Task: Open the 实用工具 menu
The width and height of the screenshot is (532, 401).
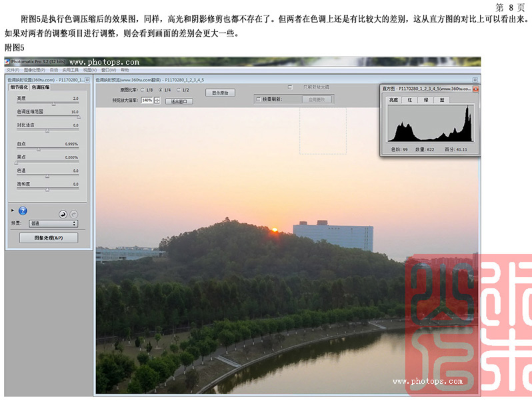Action: pos(70,70)
